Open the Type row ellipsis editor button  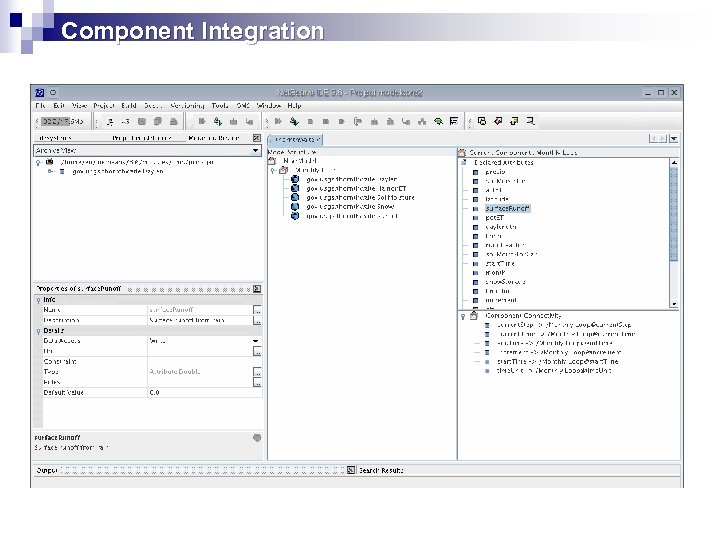[x=258, y=372]
